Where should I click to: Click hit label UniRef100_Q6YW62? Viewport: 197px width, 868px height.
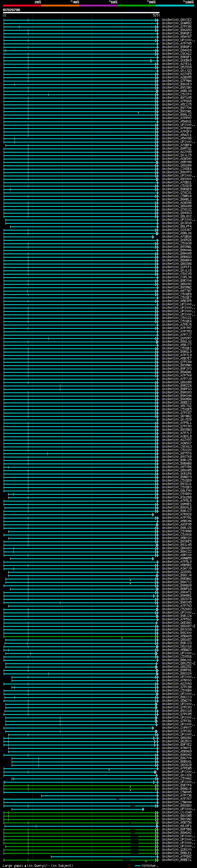click(177, 416)
